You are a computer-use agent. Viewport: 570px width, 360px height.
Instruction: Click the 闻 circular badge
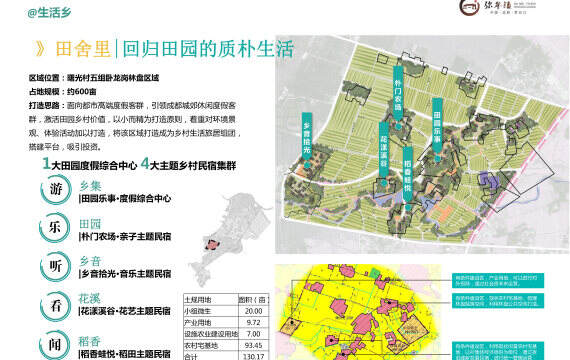point(55,344)
